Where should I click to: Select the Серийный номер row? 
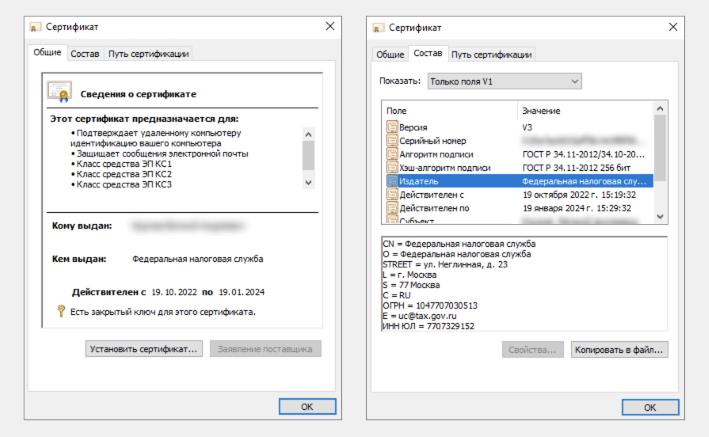(x=520, y=141)
